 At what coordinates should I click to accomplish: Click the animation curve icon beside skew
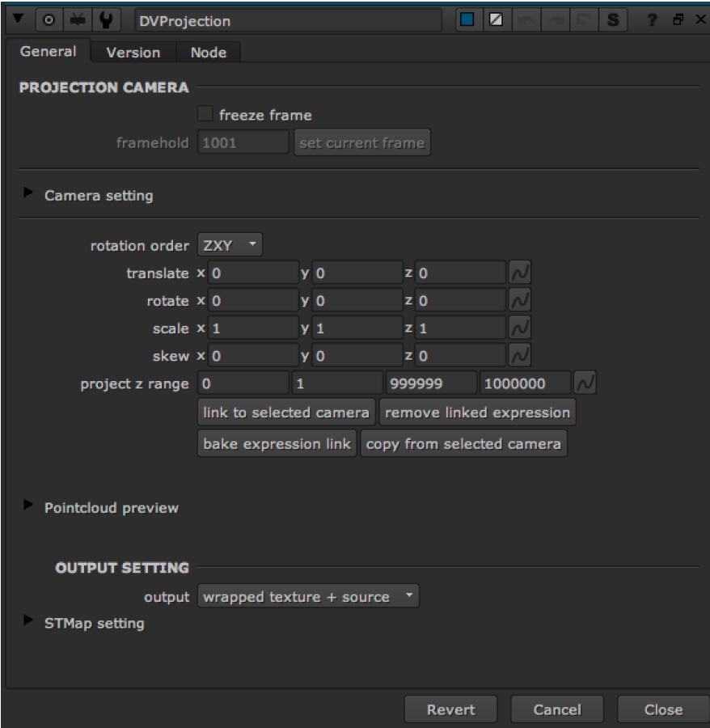tap(520, 354)
